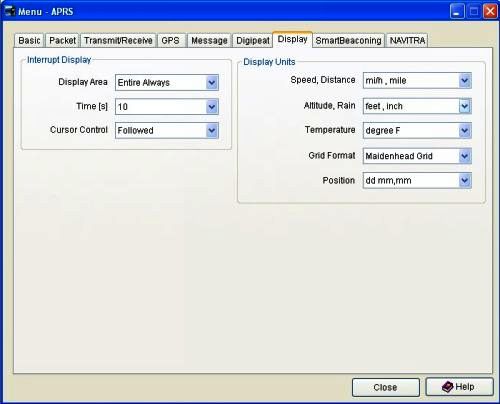Expand the Display Area dropdown arrow

[212, 83]
